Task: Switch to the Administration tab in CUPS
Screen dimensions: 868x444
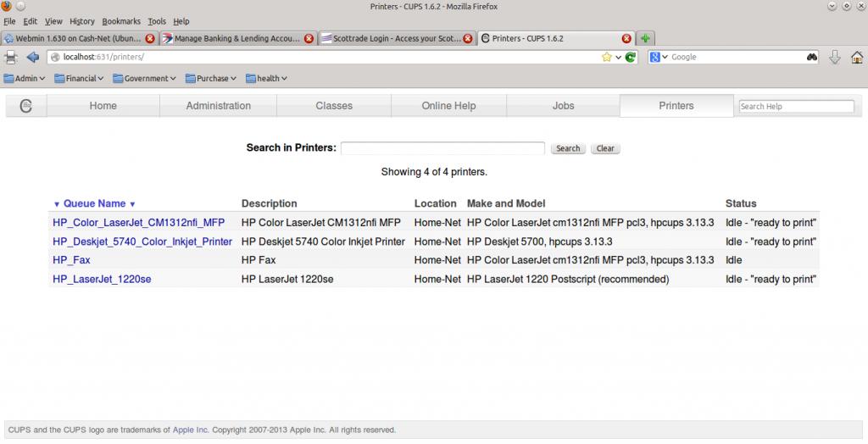Action: coord(219,106)
